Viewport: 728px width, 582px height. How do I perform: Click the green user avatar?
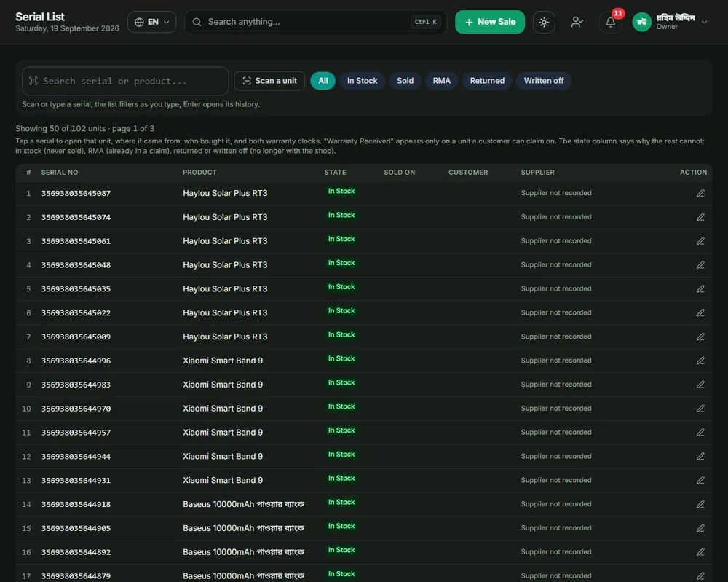[641, 22]
